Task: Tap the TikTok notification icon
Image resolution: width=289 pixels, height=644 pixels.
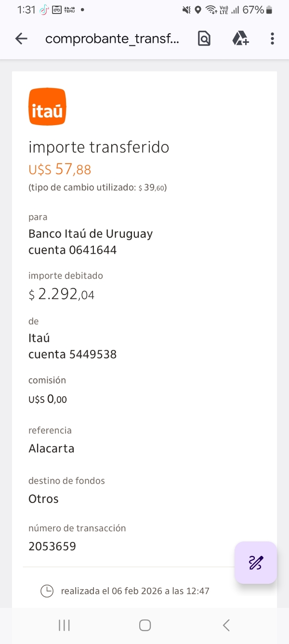Action: [x=44, y=10]
